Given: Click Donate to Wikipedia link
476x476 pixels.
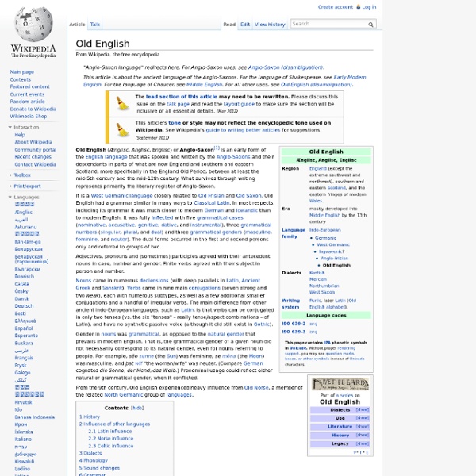Looking at the screenshot, I should tap(33, 109).
